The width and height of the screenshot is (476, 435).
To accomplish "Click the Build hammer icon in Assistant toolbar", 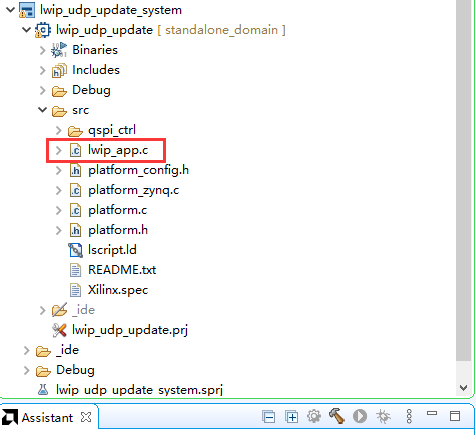I will point(337,416).
